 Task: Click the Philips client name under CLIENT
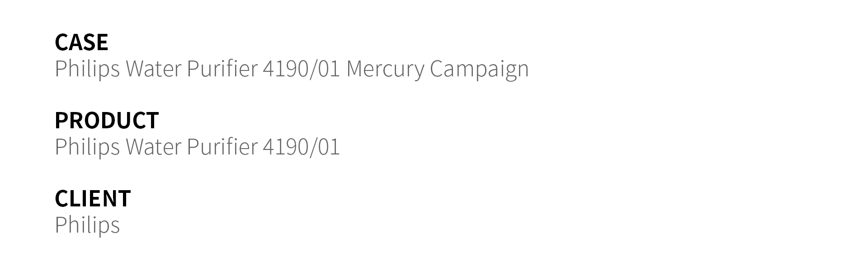pyautogui.click(x=87, y=225)
